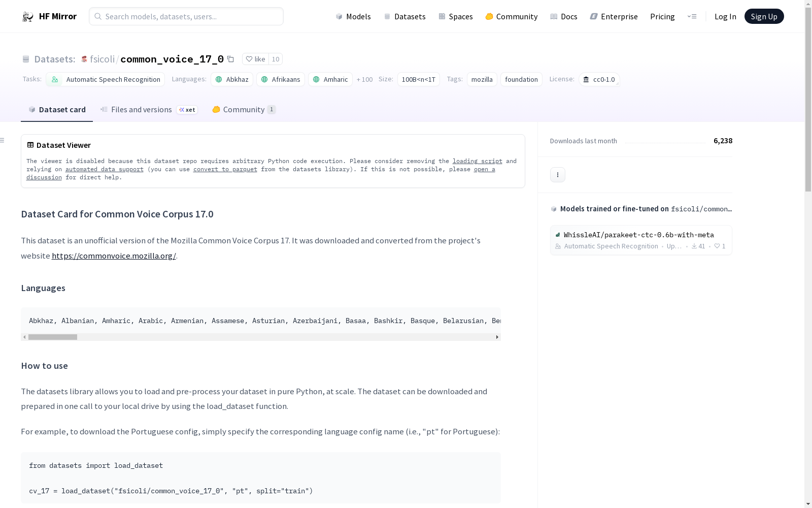The height and width of the screenshot is (508, 812).
Task: Click the Dataset Viewer table icon
Action: click(x=30, y=145)
